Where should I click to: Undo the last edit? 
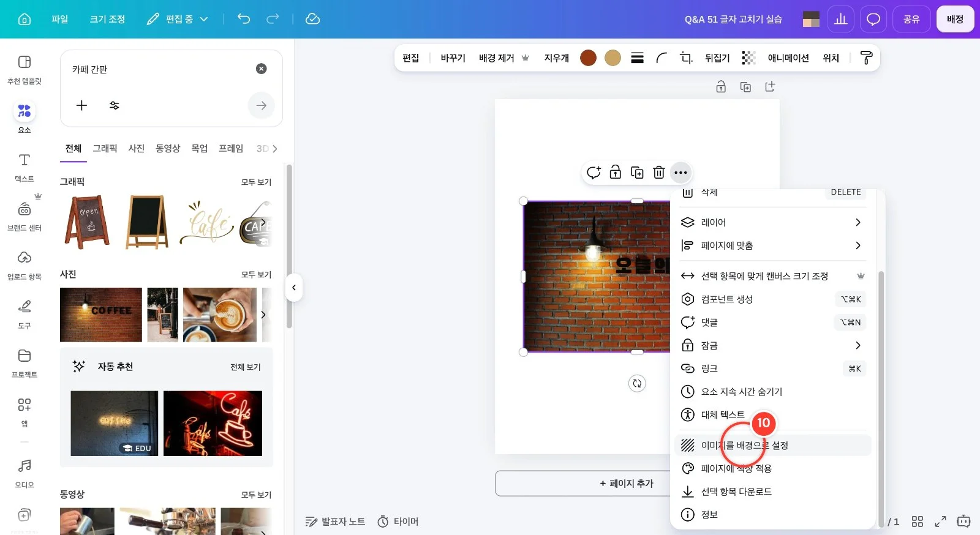coord(244,19)
